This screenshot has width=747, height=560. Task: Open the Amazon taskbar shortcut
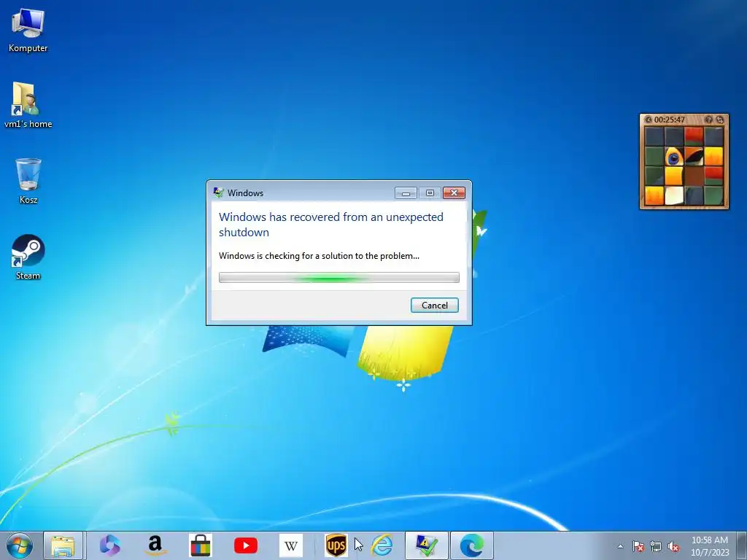[155, 545]
